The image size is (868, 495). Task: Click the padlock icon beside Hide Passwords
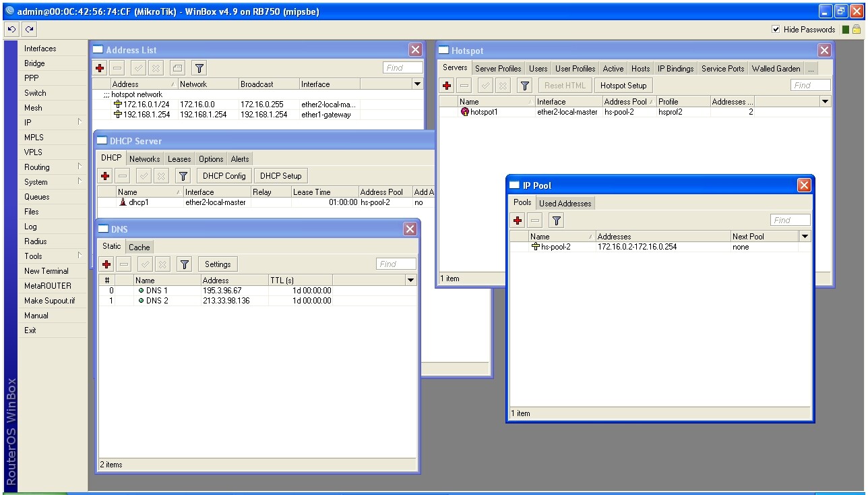click(856, 29)
